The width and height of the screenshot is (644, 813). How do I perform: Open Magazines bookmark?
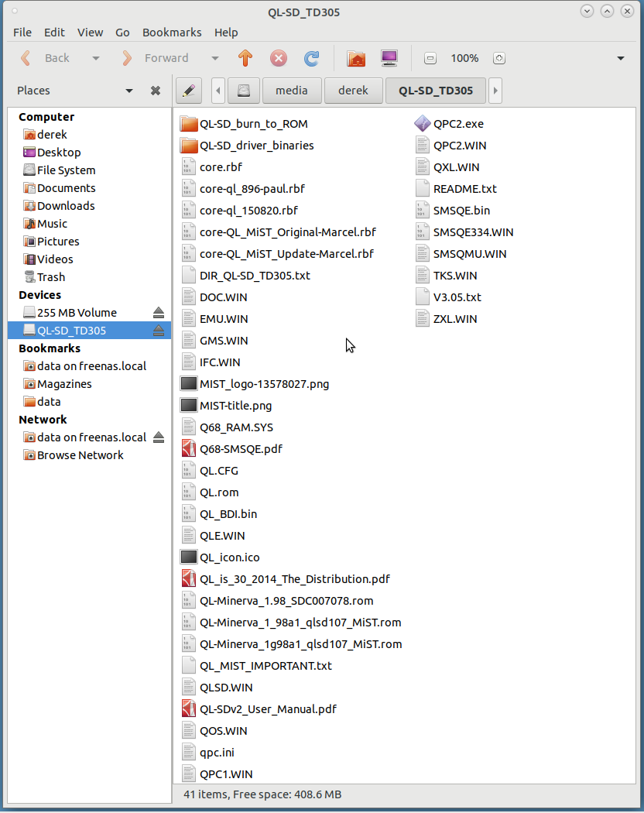pos(57,384)
